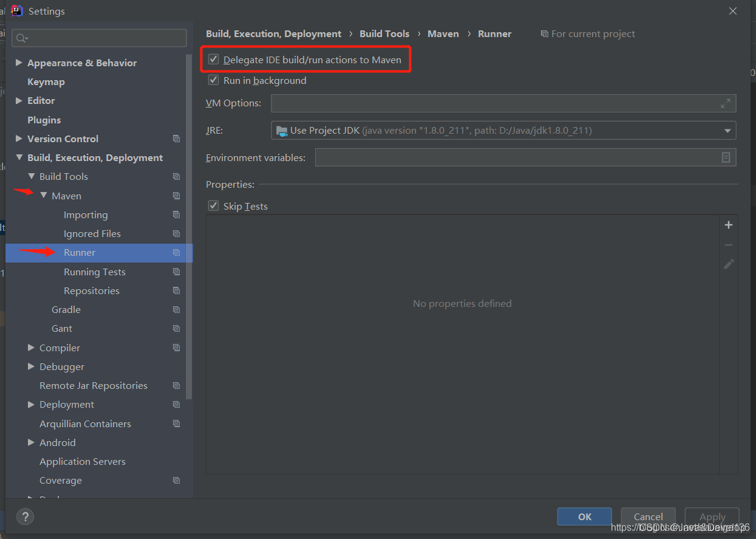Screen dimensions: 756x539
Task: Select Importing under Maven
Action: click(86, 215)
